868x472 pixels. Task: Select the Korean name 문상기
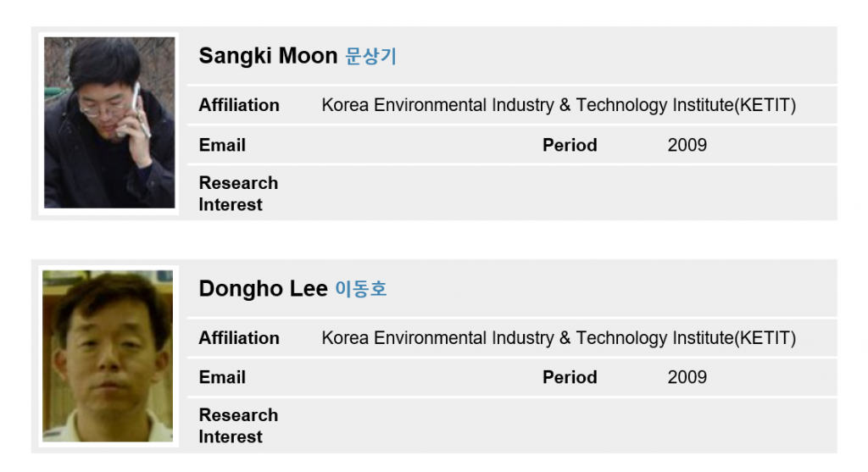371,57
